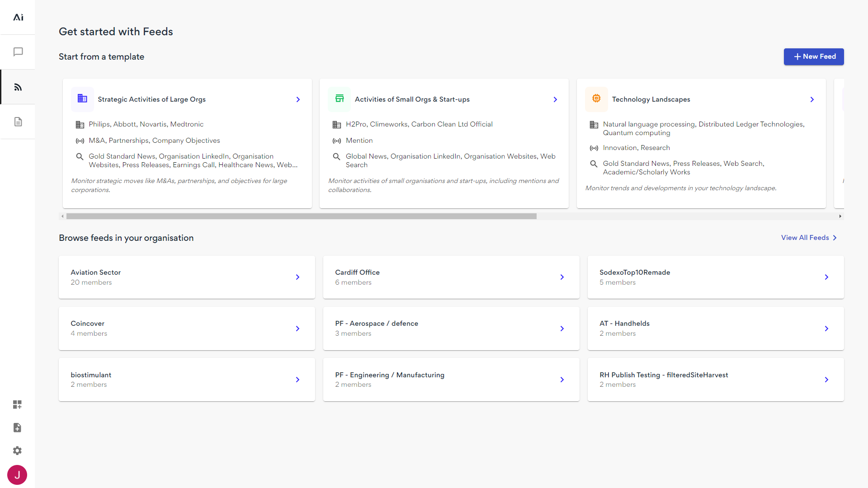The width and height of the screenshot is (868, 488).
Task: Expand Strategic Activities of Large Orgs chevron
Action: coord(298,99)
